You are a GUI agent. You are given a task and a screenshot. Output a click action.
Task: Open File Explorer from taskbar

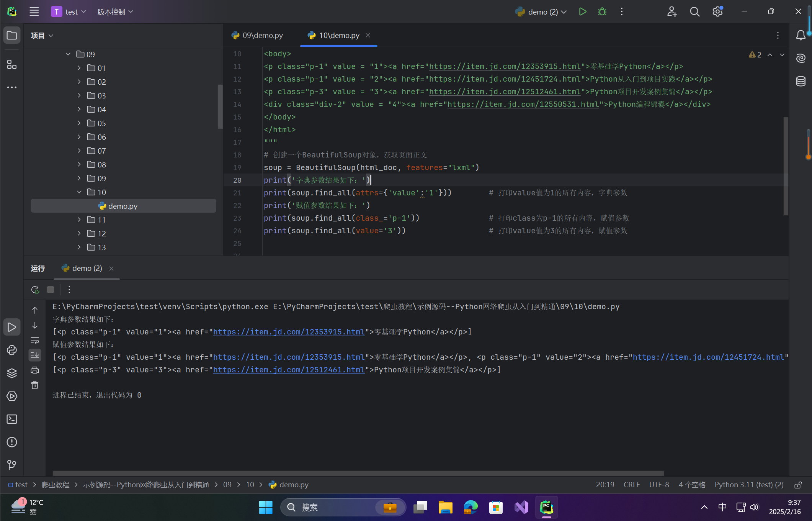click(x=445, y=507)
